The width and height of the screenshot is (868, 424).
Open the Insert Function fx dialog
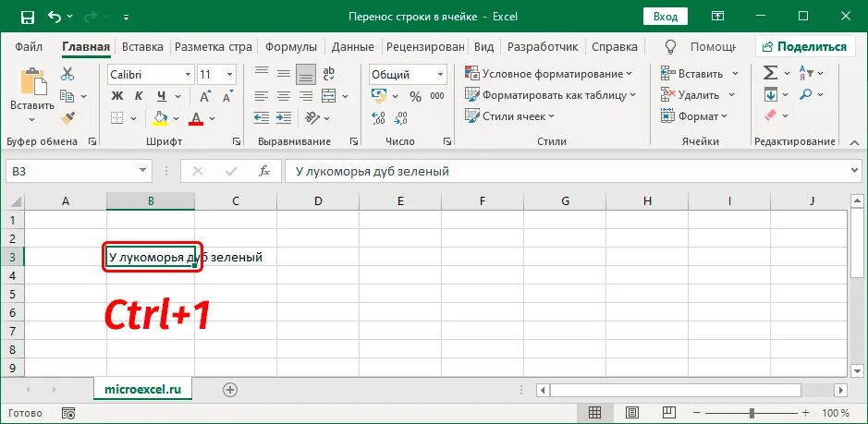264,171
